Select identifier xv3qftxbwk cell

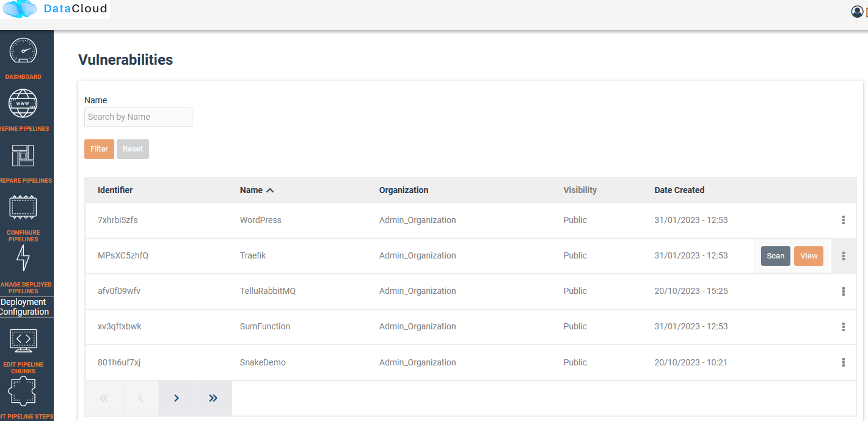point(120,326)
